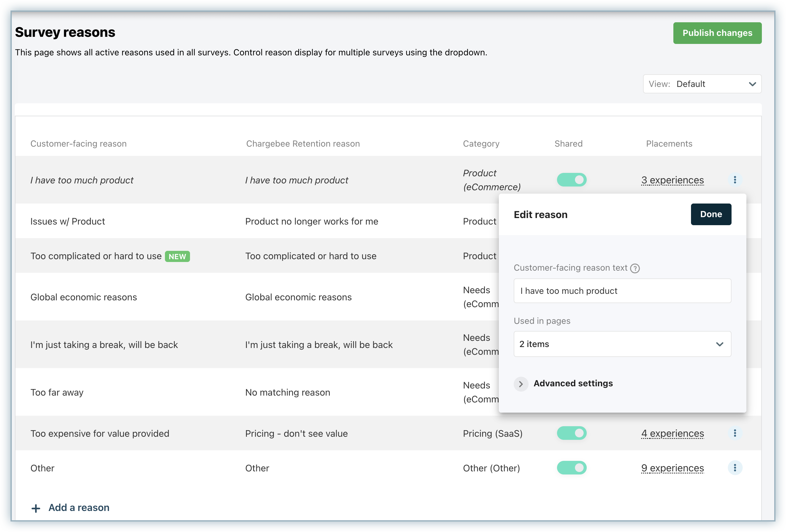Click the 'Add a reason' link

tap(79, 508)
